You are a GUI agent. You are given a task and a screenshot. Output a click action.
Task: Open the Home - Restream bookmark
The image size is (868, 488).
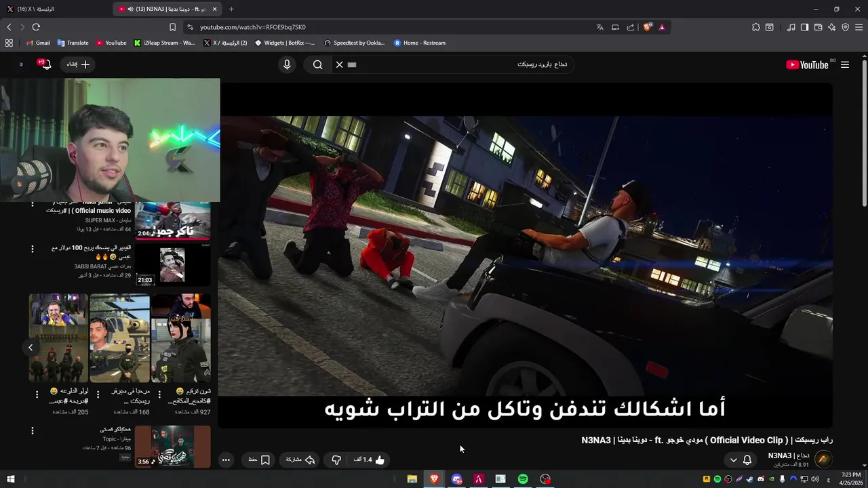coord(420,43)
